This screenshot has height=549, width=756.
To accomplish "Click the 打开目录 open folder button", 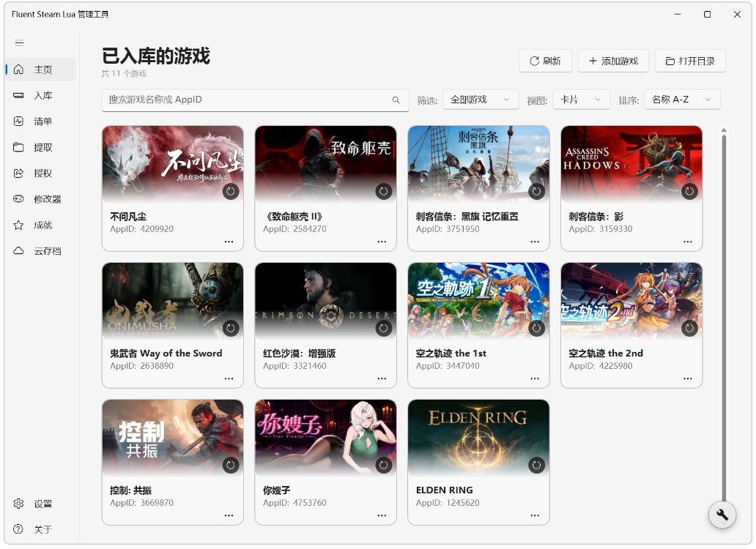I will pos(690,61).
